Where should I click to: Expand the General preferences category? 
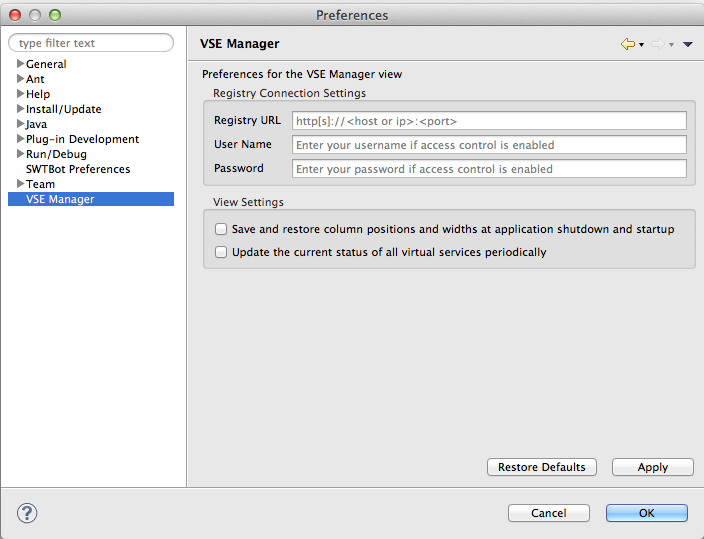click(x=20, y=64)
